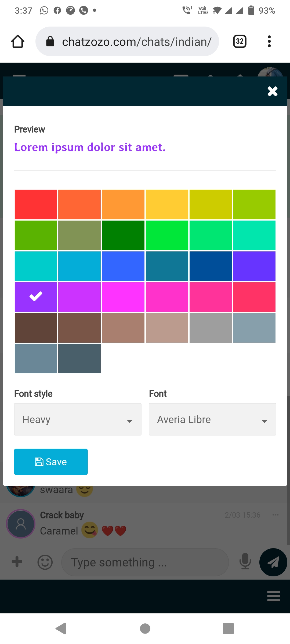The image size is (290, 644).
Task: Choose the red color swatch
Action: (36, 204)
